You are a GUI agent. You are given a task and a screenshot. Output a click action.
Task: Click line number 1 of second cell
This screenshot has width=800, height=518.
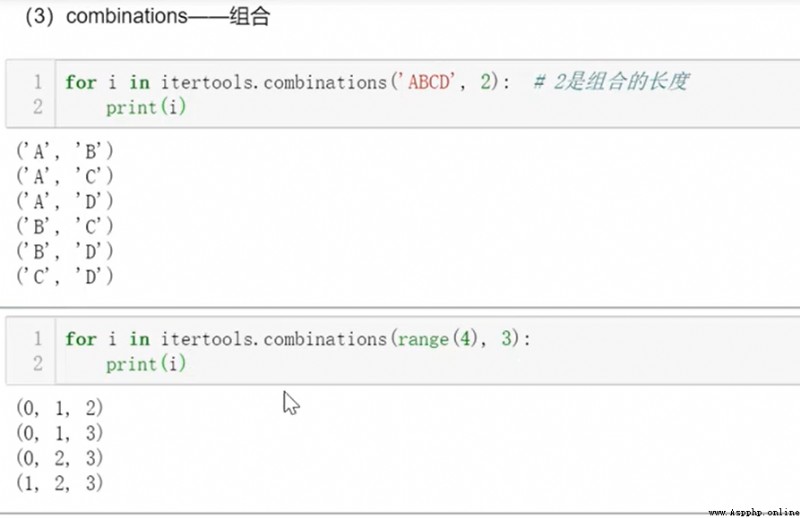[38, 338]
